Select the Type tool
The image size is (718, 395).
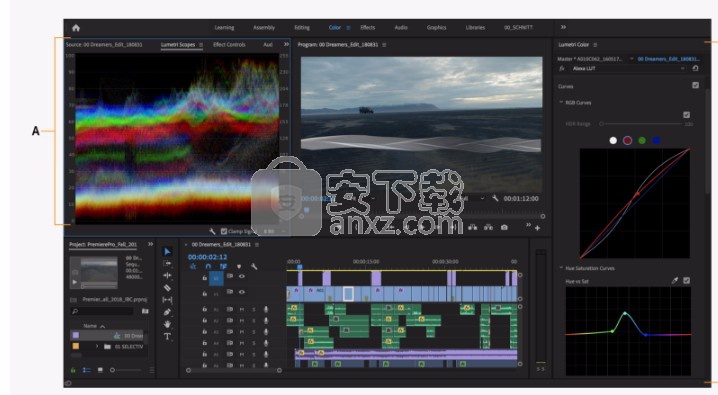pos(167,336)
